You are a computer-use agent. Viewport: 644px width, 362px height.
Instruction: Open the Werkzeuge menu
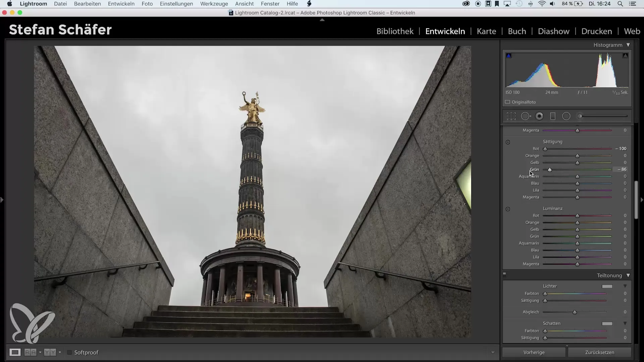[214, 4]
